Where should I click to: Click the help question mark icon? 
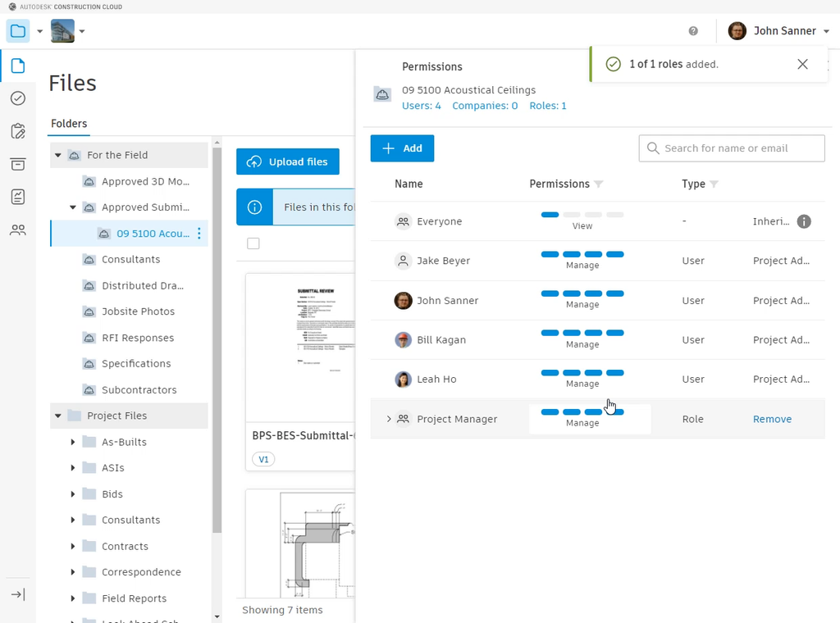click(x=693, y=31)
